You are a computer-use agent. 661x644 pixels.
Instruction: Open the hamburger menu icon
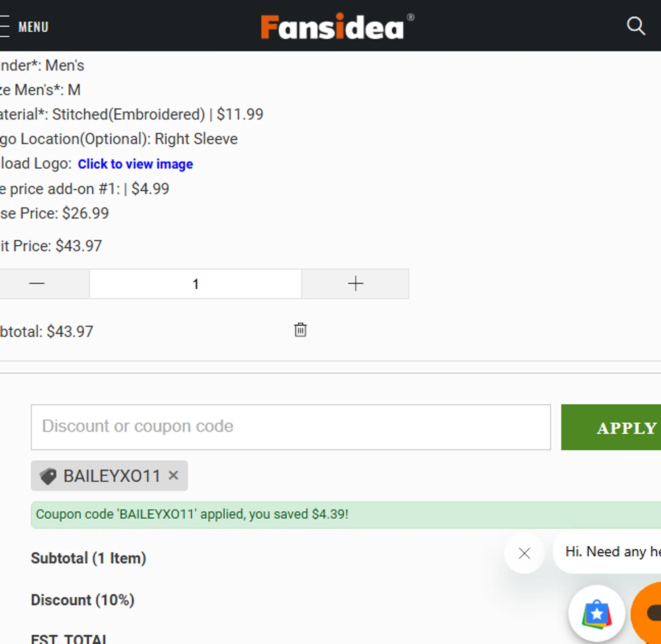tap(4, 26)
